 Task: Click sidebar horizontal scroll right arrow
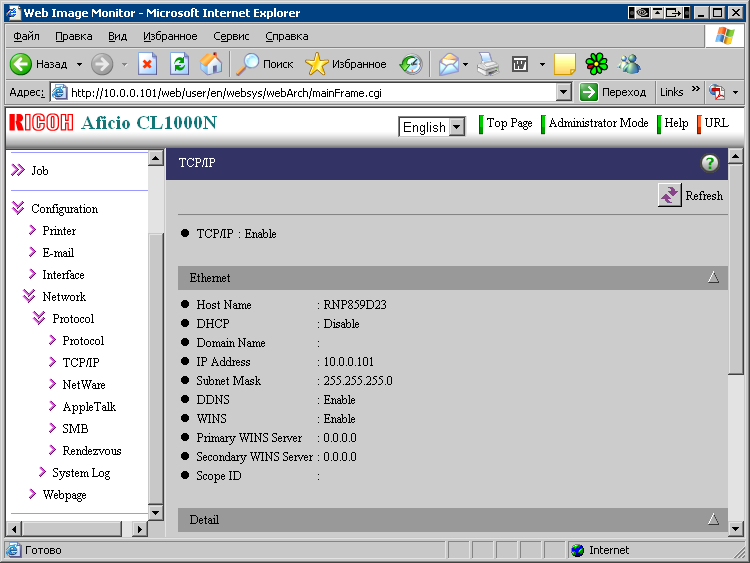140,529
